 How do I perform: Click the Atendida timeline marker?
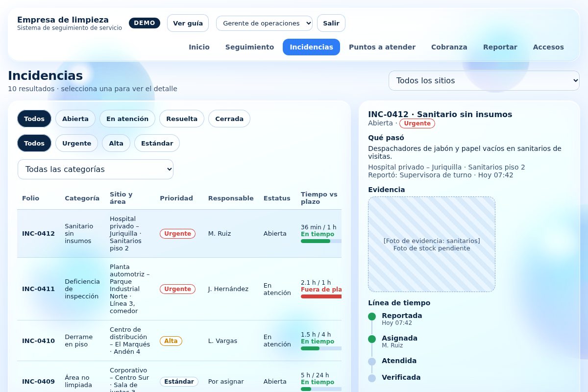coord(372,362)
